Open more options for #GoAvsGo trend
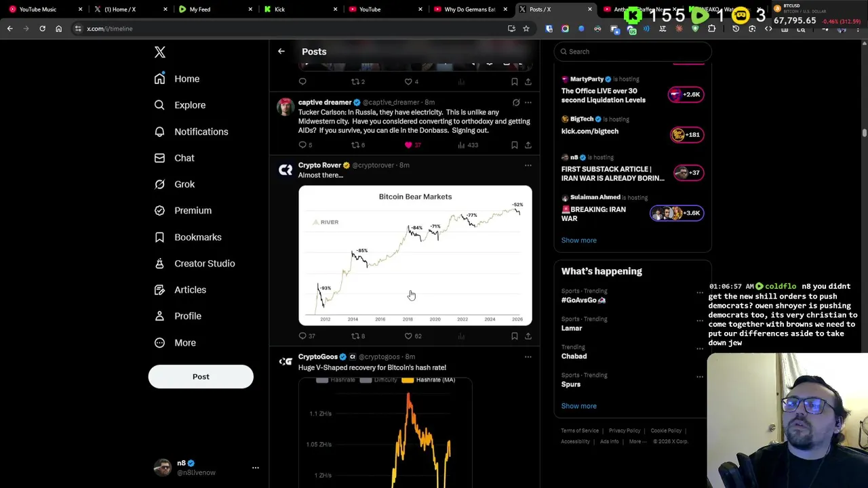Image resolution: width=868 pixels, height=488 pixels. [x=700, y=293]
